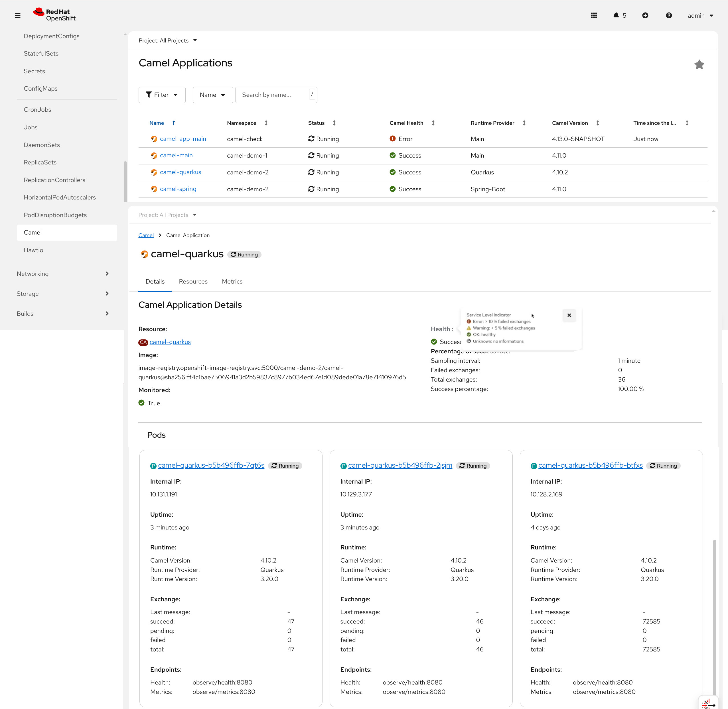The height and width of the screenshot is (709, 728).
Task: Open the hamburger navigation menu
Action: click(x=17, y=15)
